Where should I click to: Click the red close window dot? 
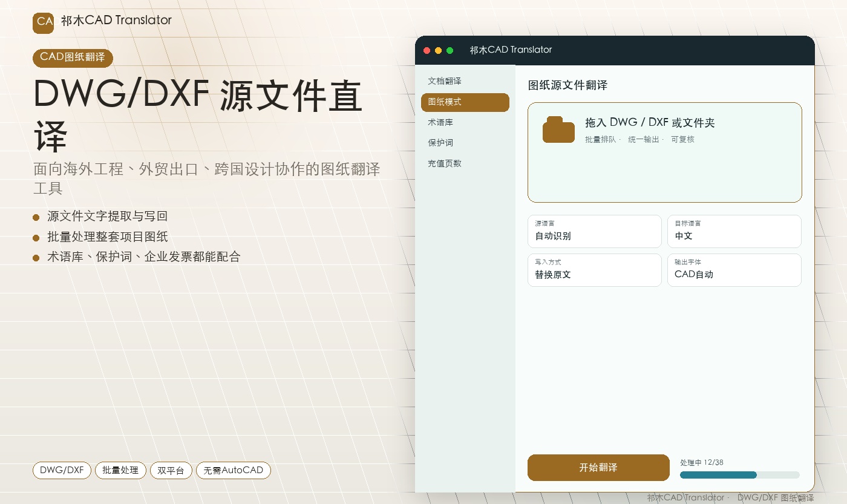click(427, 50)
